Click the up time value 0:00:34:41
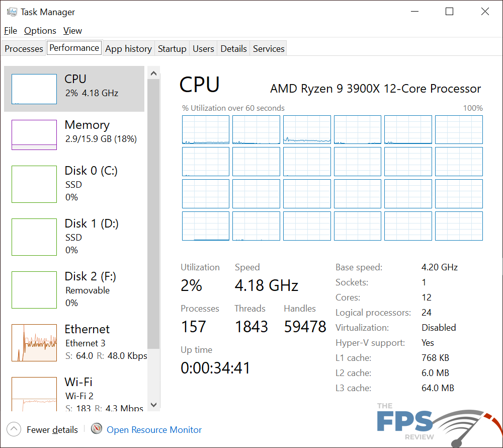The image size is (503, 448). pyautogui.click(x=215, y=368)
